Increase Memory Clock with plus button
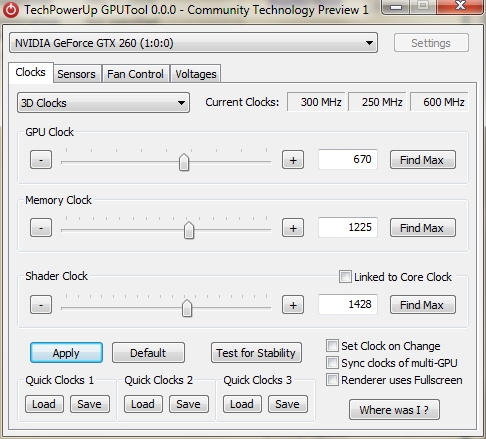The width and height of the screenshot is (486, 439). [x=293, y=228]
